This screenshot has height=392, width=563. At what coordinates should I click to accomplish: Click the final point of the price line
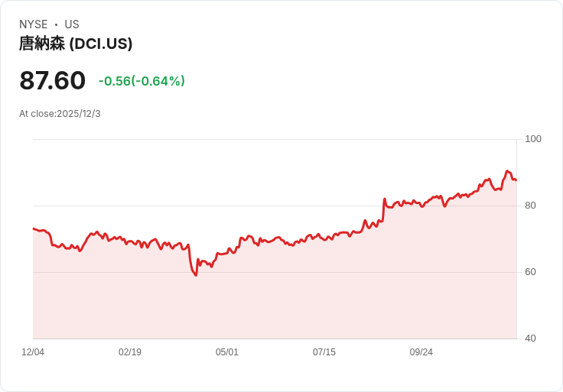coord(516,180)
